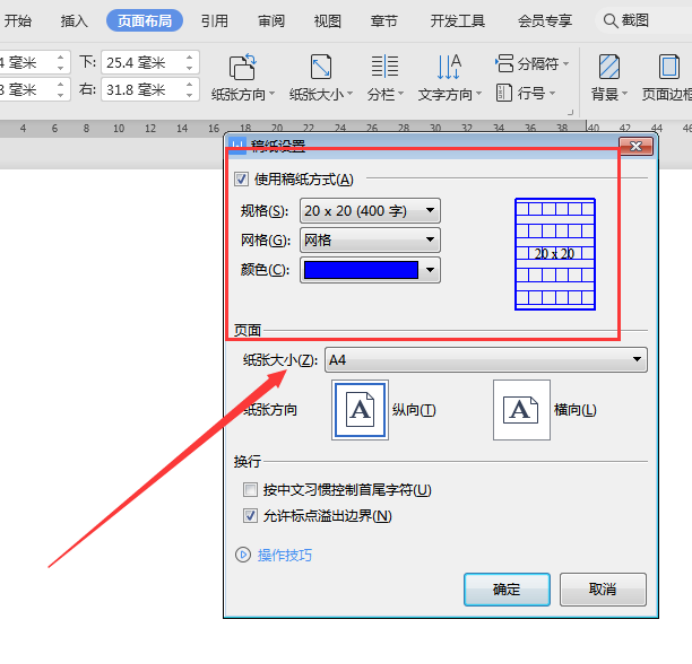Click the blue color swatch
This screenshot has width=692, height=664.
[361, 270]
